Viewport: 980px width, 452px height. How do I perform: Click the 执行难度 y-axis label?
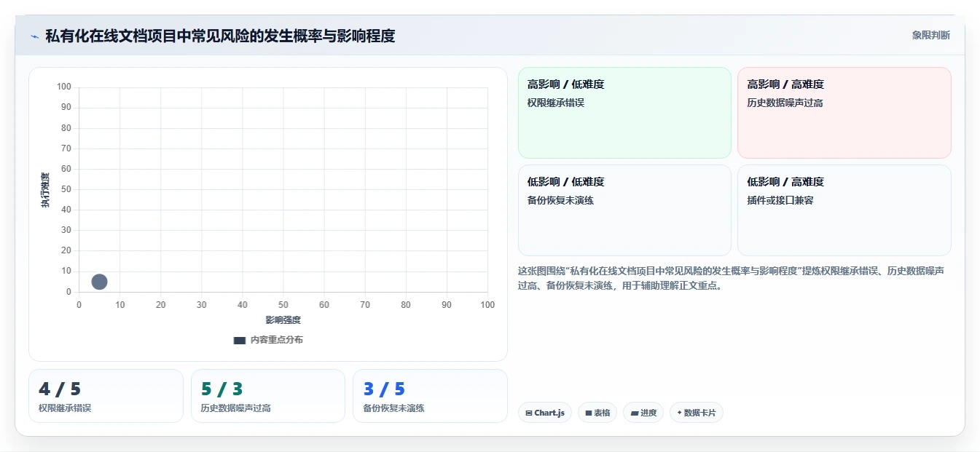(45, 190)
